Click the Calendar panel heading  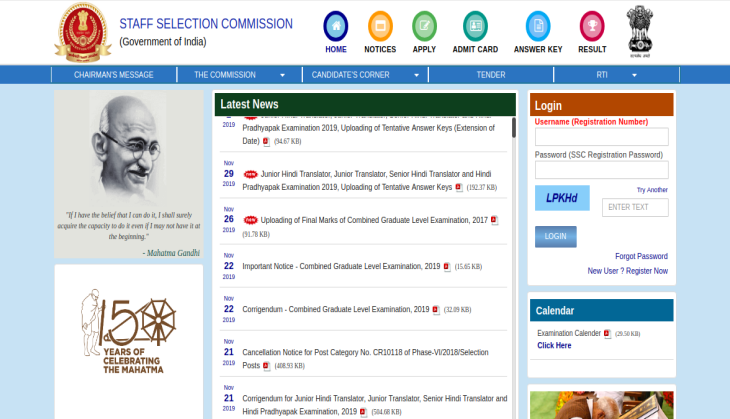coord(554,311)
